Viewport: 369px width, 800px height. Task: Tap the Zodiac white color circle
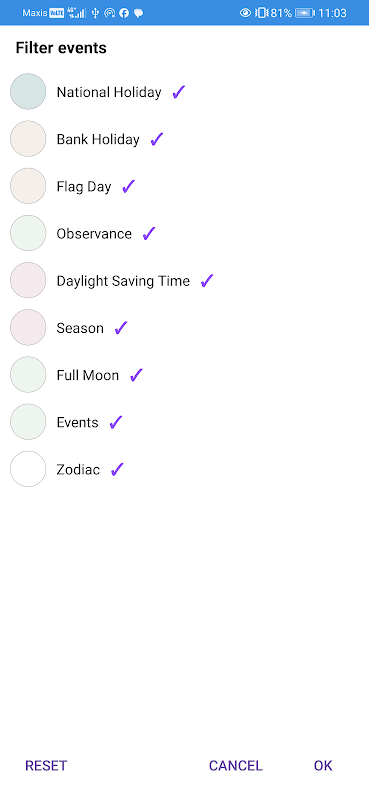(28, 469)
